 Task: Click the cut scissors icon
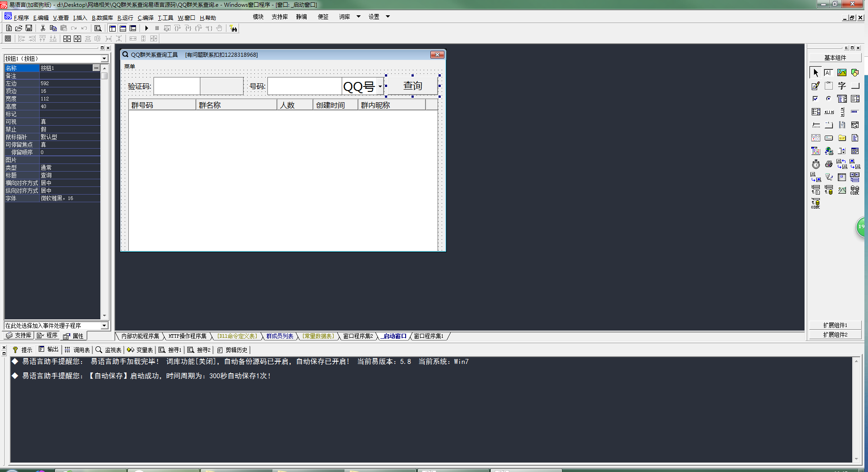[43, 28]
